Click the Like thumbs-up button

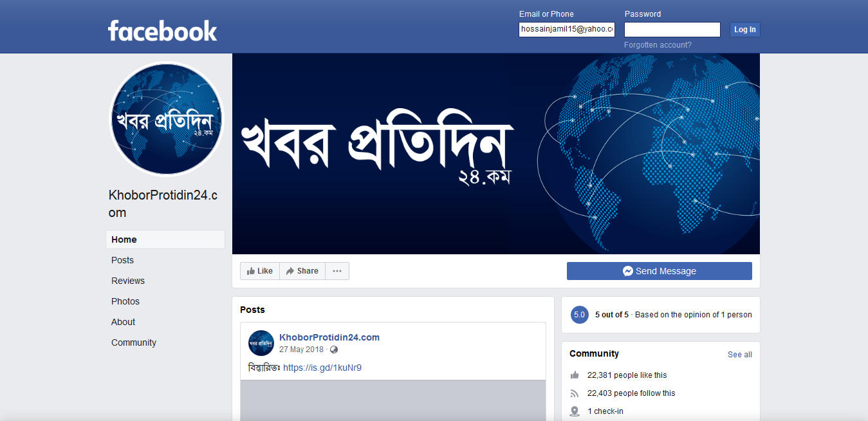(x=260, y=271)
